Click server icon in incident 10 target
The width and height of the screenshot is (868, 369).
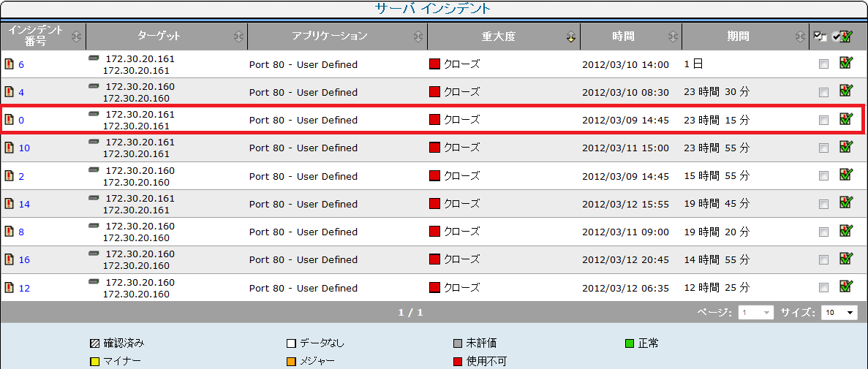[94, 142]
